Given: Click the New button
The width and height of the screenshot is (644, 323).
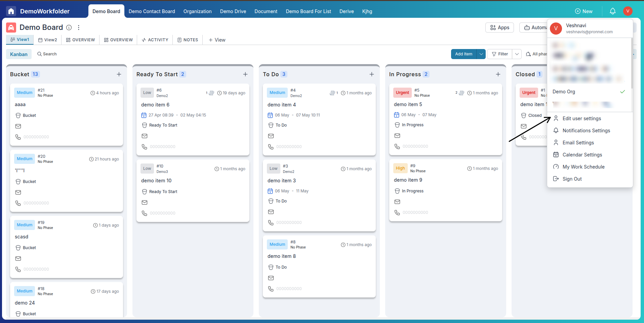Looking at the screenshot, I should point(584,11).
